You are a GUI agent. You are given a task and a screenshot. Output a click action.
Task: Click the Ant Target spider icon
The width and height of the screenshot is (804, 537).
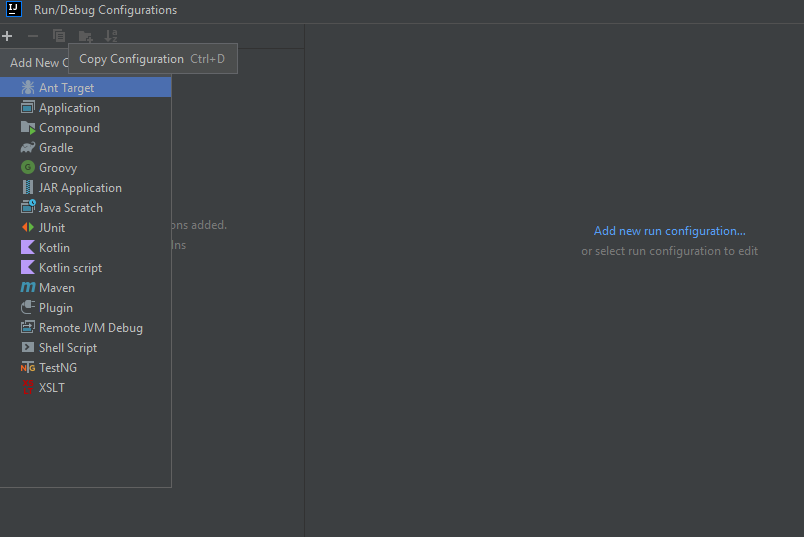28,87
